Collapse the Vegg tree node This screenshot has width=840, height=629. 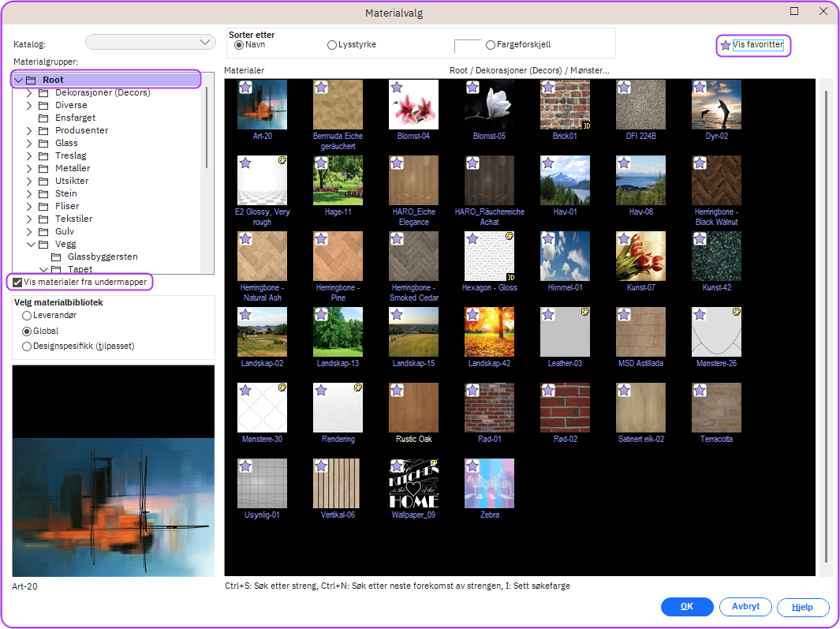click(29, 244)
